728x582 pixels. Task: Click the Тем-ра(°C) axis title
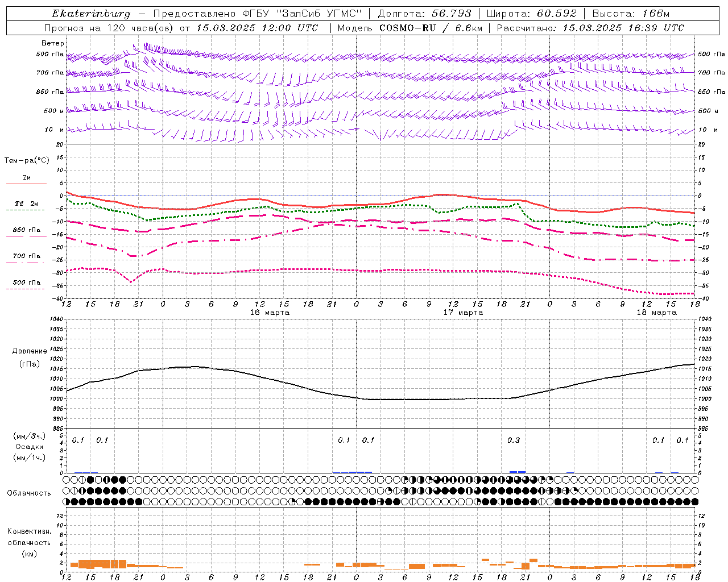[27, 161]
